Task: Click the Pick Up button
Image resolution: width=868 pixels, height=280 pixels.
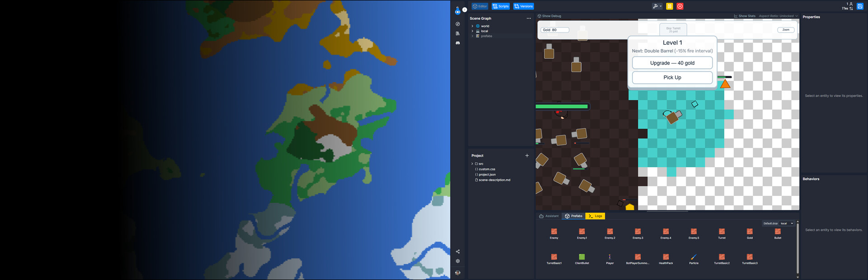Action: tap(672, 78)
